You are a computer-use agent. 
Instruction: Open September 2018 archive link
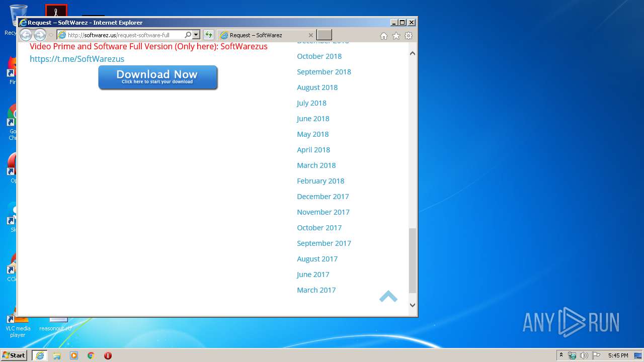tap(324, 72)
